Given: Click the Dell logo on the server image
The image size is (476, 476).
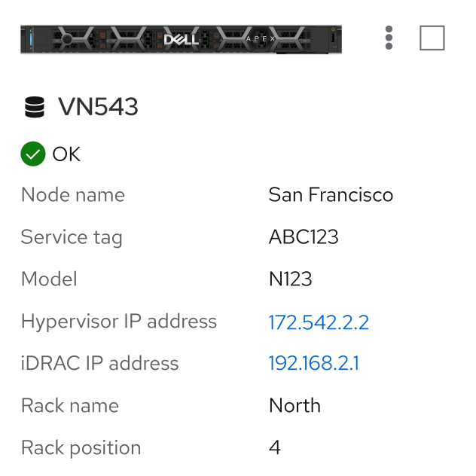Looking at the screenshot, I should pyautogui.click(x=181, y=38).
